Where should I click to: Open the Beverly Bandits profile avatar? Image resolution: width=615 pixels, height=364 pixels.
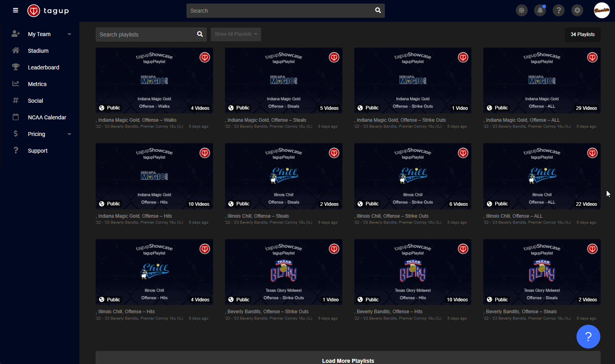[602, 10]
